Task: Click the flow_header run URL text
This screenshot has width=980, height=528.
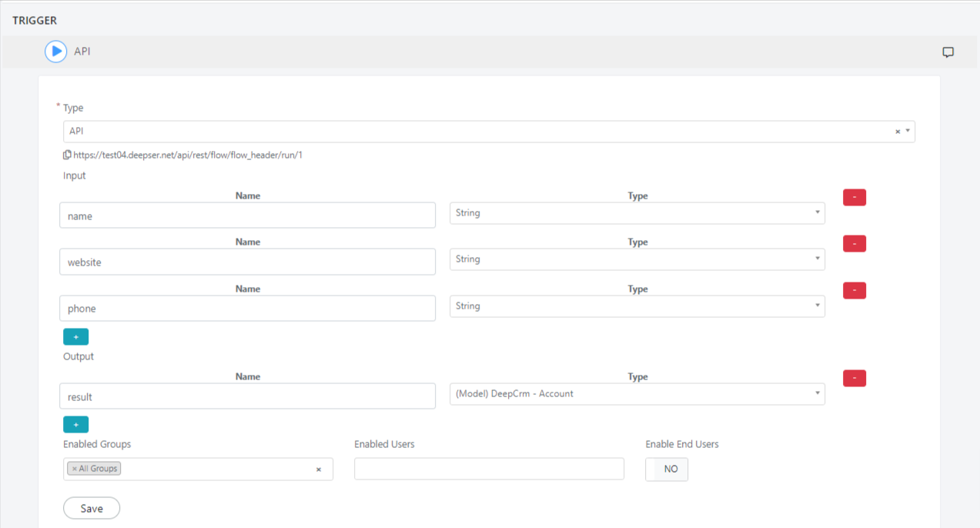Action: [x=188, y=155]
